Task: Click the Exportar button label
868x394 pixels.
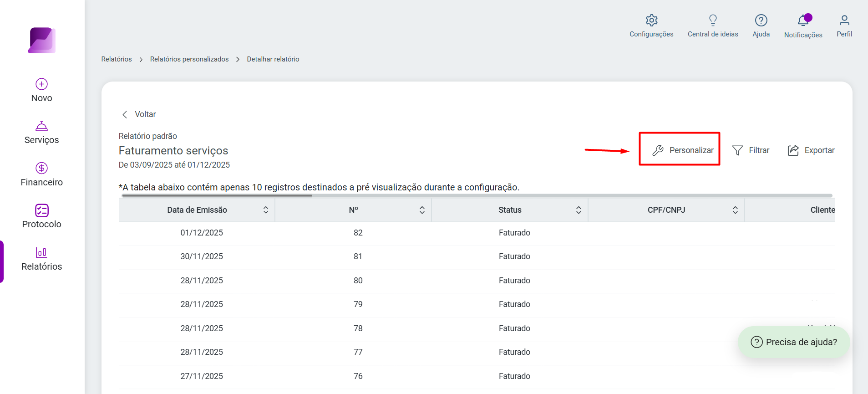Action: click(x=819, y=150)
